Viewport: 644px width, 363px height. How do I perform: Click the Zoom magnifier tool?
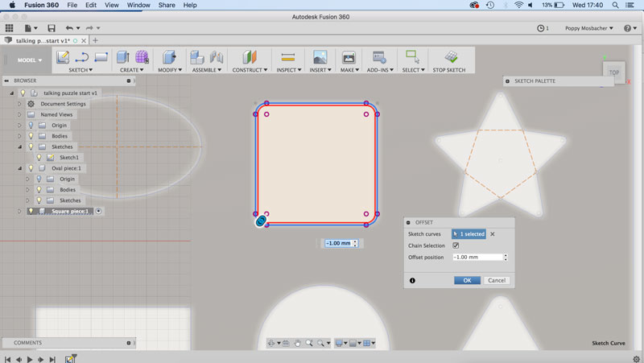pos(309,343)
